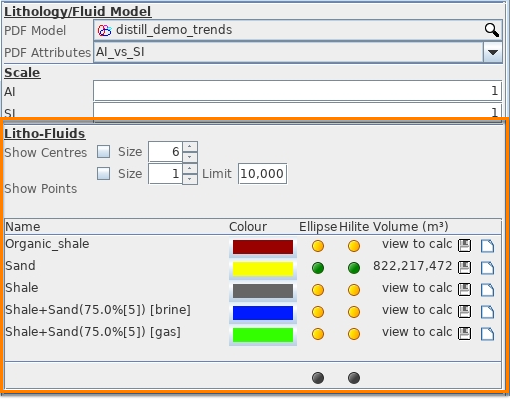Increase the Show Centres size stepper
510x400 pixels.
point(190,147)
